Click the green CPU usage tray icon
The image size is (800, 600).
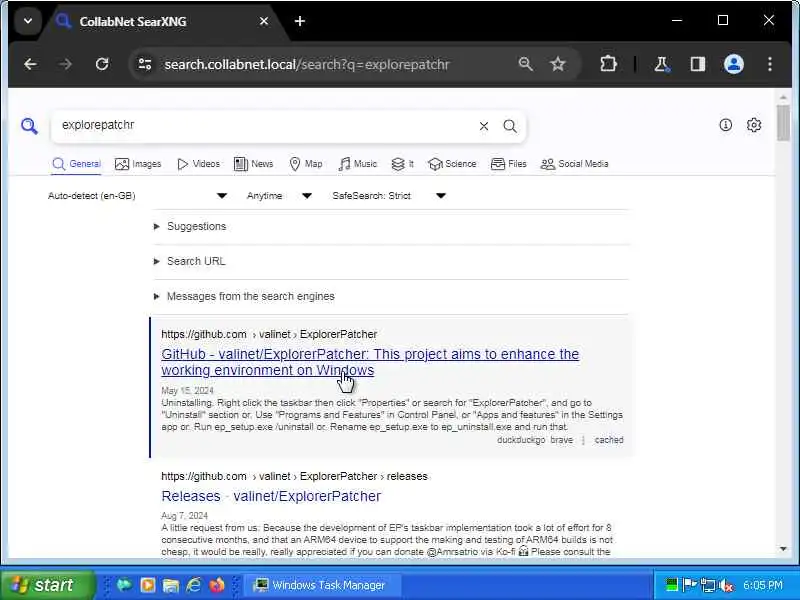point(671,585)
